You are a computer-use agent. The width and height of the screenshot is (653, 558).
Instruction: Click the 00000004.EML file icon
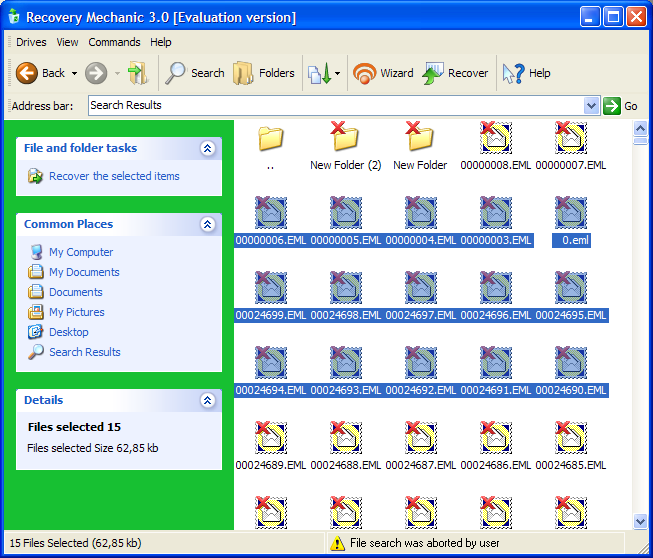coord(421,212)
